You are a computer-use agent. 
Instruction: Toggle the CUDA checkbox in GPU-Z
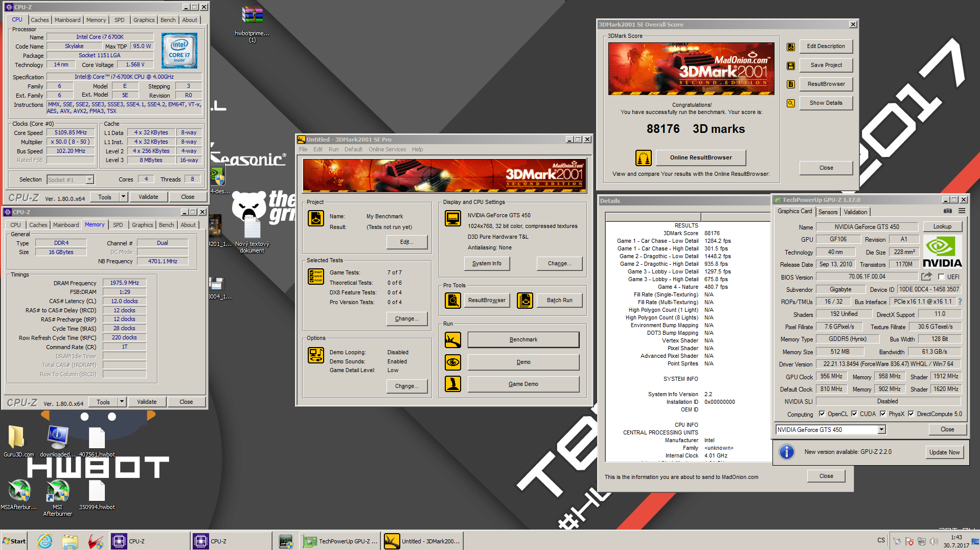854,414
